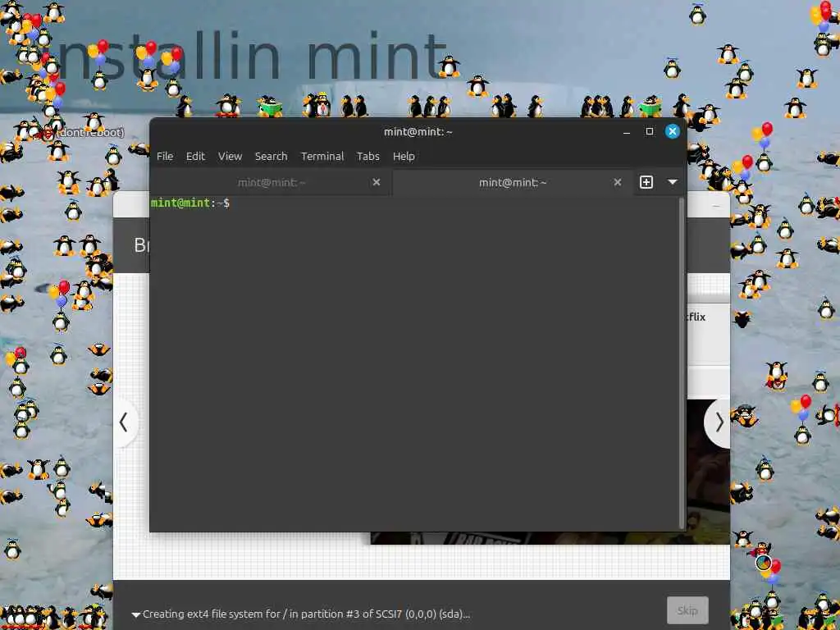Open the terminal tab list dropdown
The width and height of the screenshot is (840, 630).
pos(673,182)
